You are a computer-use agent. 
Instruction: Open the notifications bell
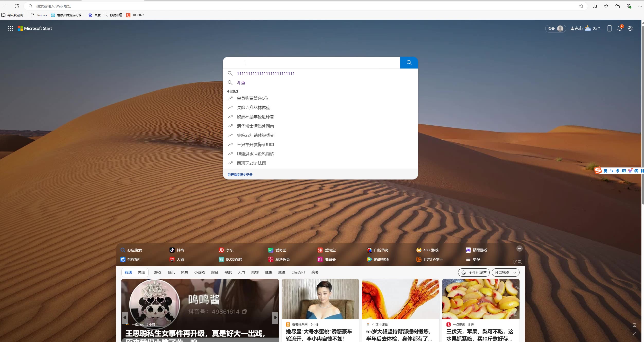tap(620, 28)
